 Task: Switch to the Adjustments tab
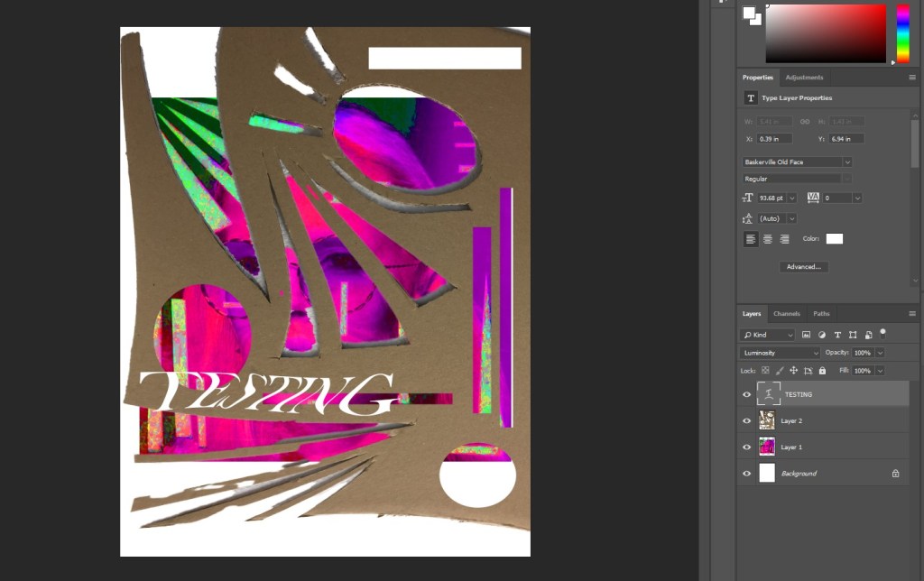click(803, 78)
